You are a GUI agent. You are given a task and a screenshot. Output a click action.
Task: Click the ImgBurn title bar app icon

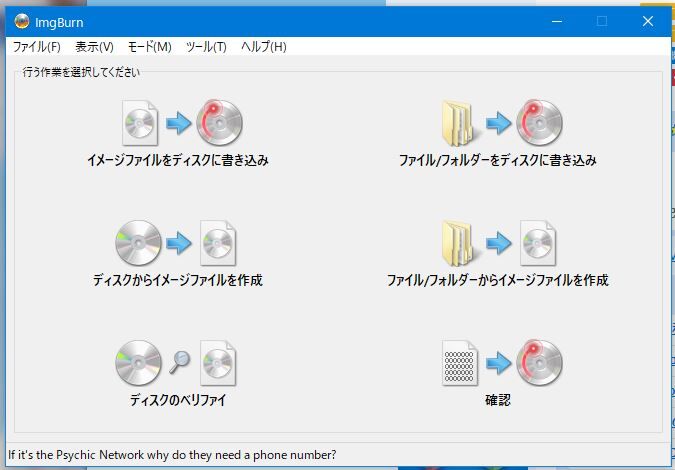pyautogui.click(x=22, y=22)
